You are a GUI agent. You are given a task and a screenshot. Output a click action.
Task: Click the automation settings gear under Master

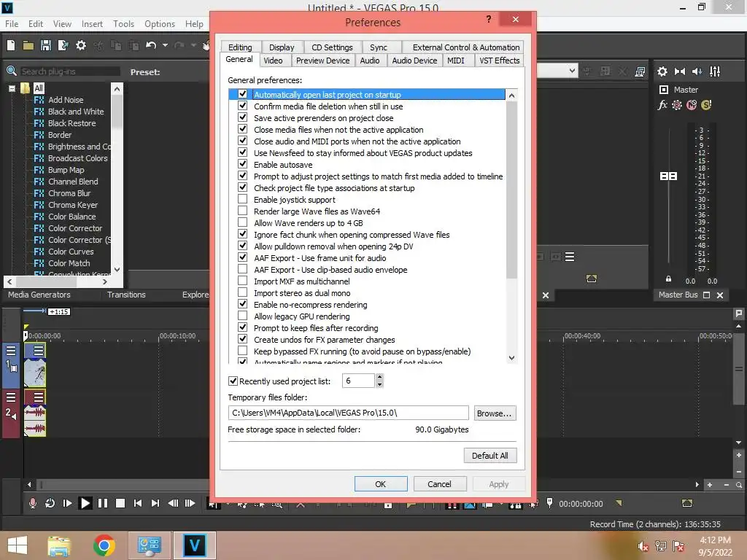[677, 105]
